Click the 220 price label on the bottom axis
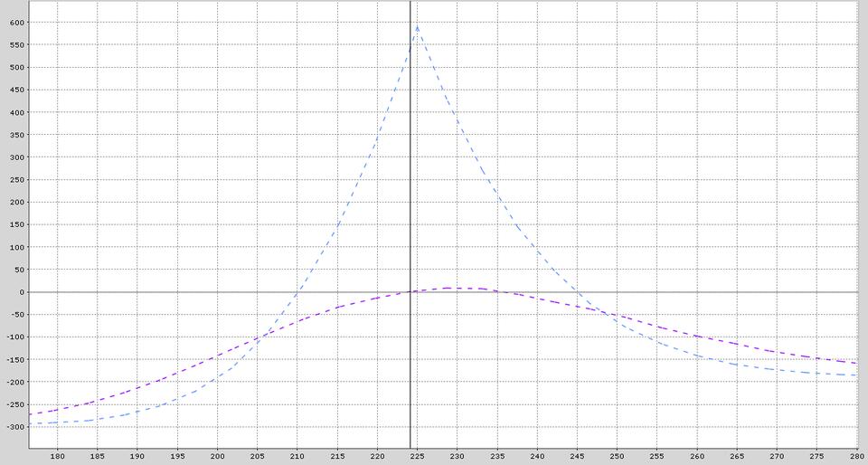The height and width of the screenshot is (465, 868). pyautogui.click(x=378, y=456)
